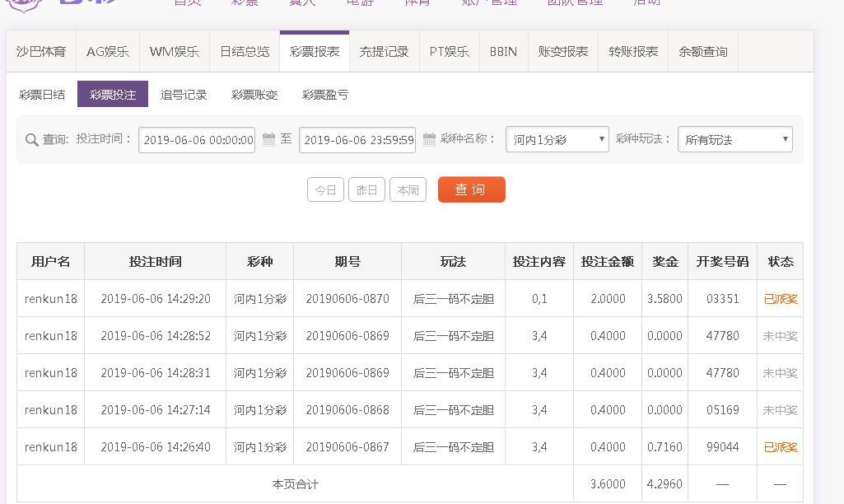Select the WM娱乐 tab
844x504 pixels.
click(x=175, y=52)
